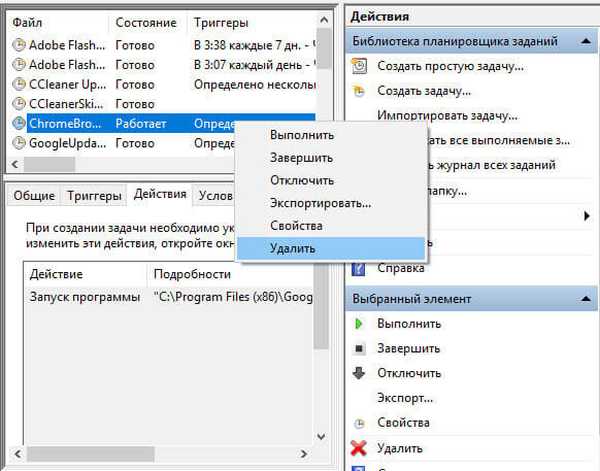This screenshot has width=600, height=471.
Task: Click the red X Удалить icon in Actions panel
Action: 360,447
